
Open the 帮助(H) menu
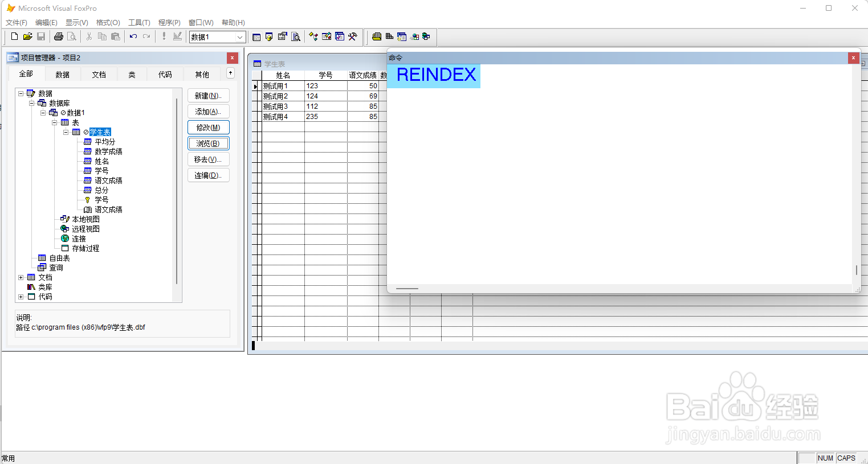233,23
